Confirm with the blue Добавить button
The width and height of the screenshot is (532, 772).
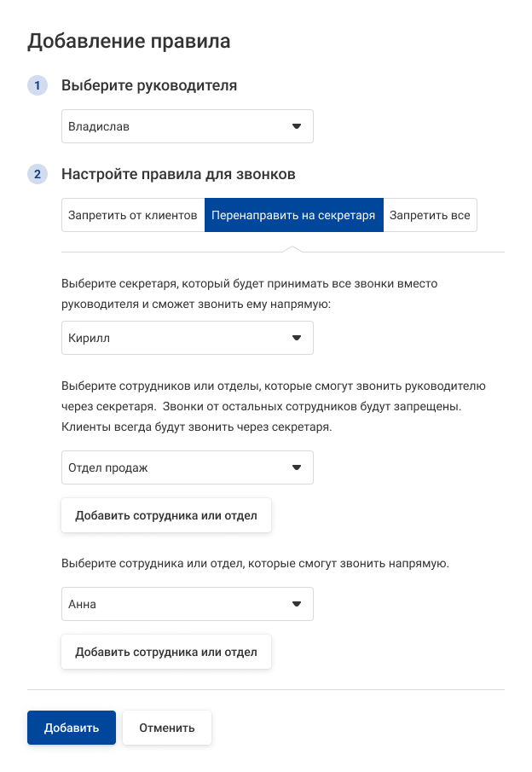[x=72, y=728]
